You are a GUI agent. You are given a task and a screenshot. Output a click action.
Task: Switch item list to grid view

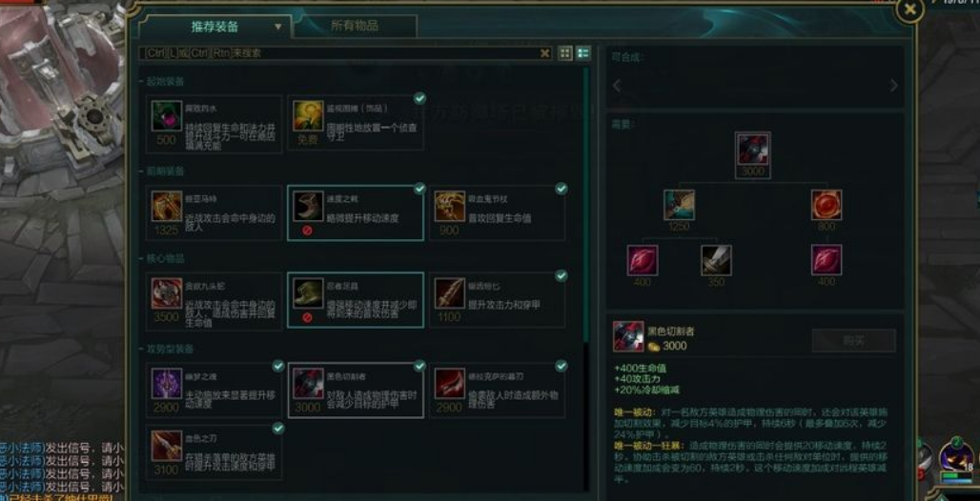[x=565, y=53]
